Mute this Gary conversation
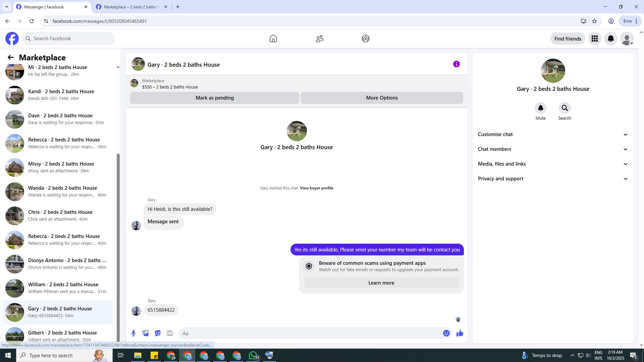 540,108
